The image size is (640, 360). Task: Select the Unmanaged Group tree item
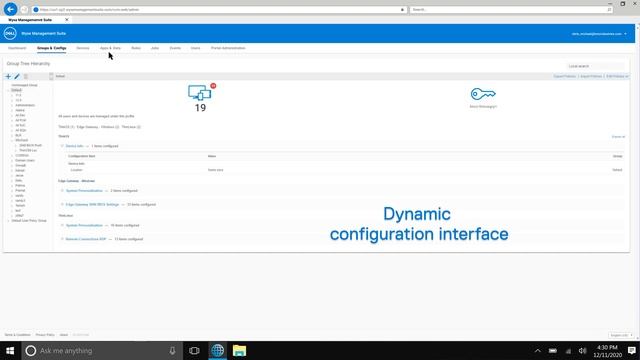click(x=24, y=85)
